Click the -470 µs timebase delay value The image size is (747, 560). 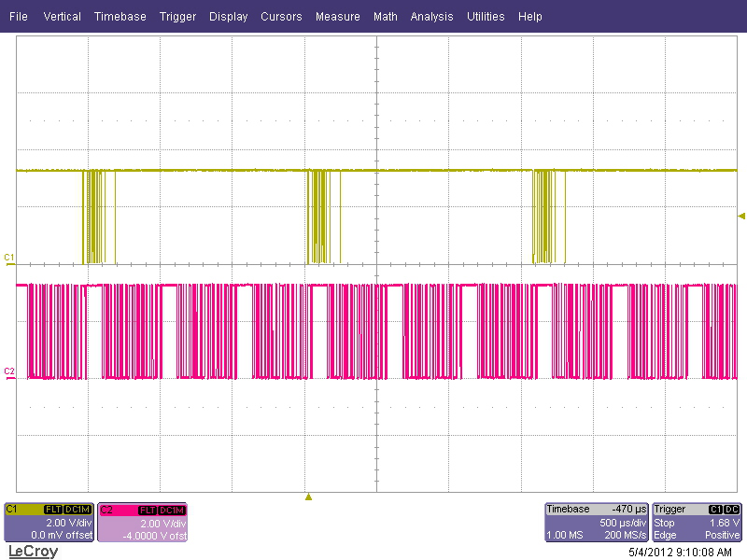pos(628,509)
